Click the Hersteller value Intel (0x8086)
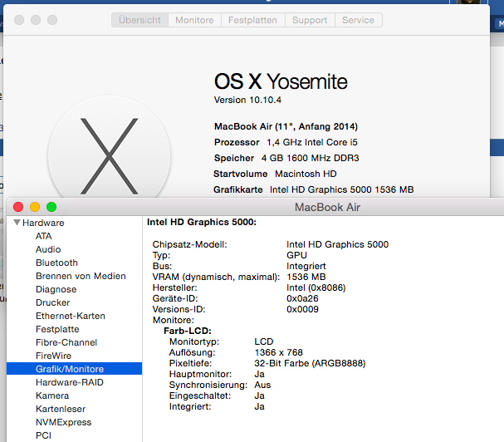This screenshot has width=504, height=442. coord(316,287)
